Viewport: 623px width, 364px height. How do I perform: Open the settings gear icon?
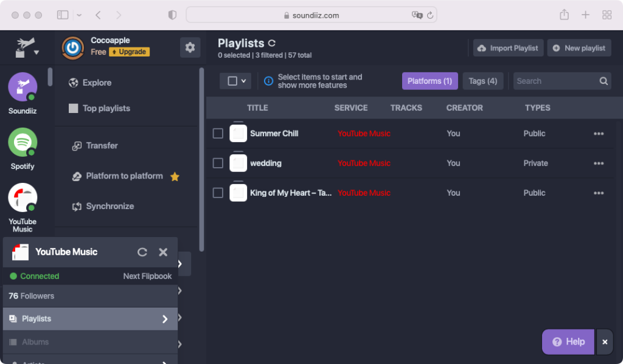[x=190, y=47]
